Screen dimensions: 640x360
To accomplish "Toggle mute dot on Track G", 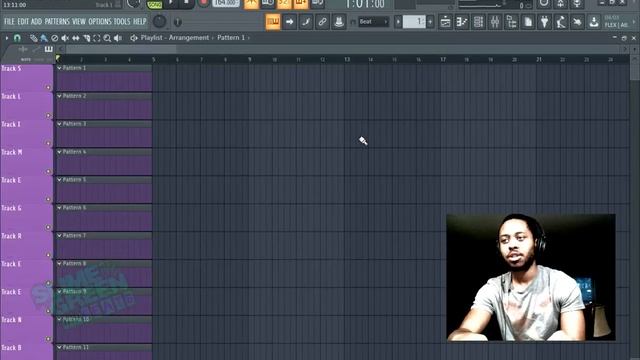I will pos(48,227).
